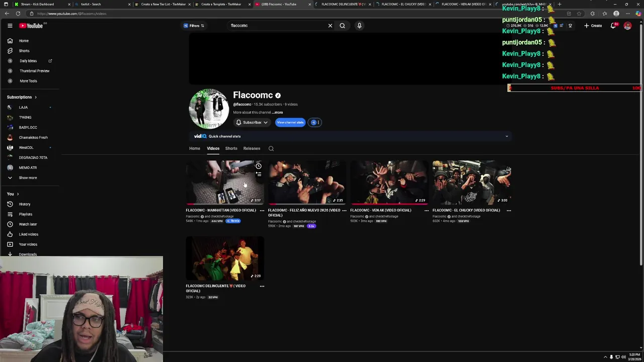Open Watch later in sidebar
This screenshot has width=644, height=362.
tap(30, 224)
